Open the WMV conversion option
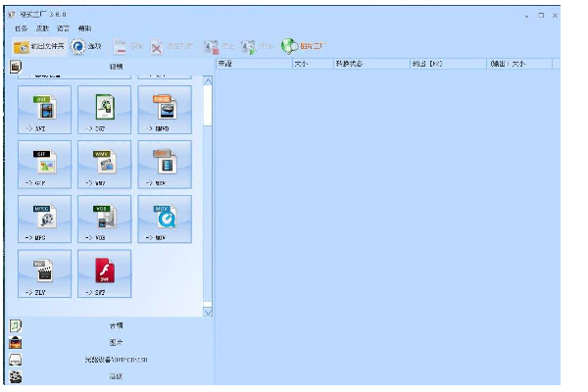Image resolution: width=588 pixels, height=392 pixels. 104,164
